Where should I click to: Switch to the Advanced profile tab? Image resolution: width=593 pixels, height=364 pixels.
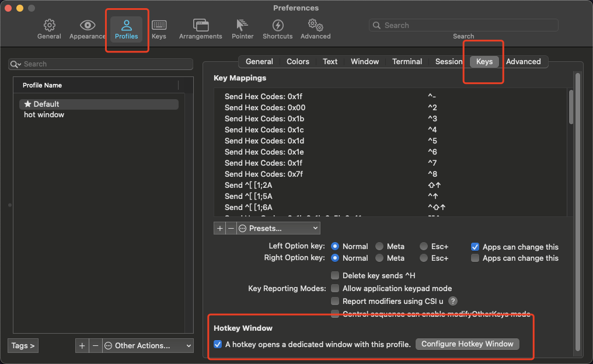[524, 62]
